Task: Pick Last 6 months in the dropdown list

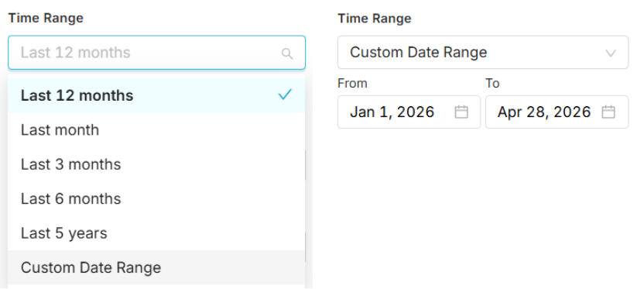Action: (x=156, y=199)
